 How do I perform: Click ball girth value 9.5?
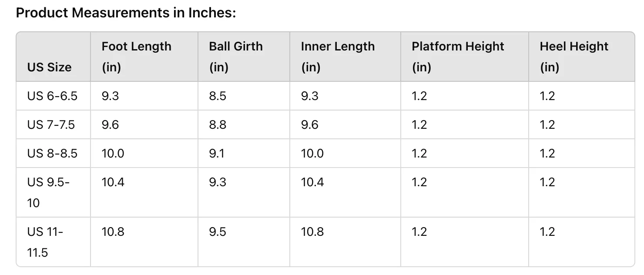click(x=218, y=231)
